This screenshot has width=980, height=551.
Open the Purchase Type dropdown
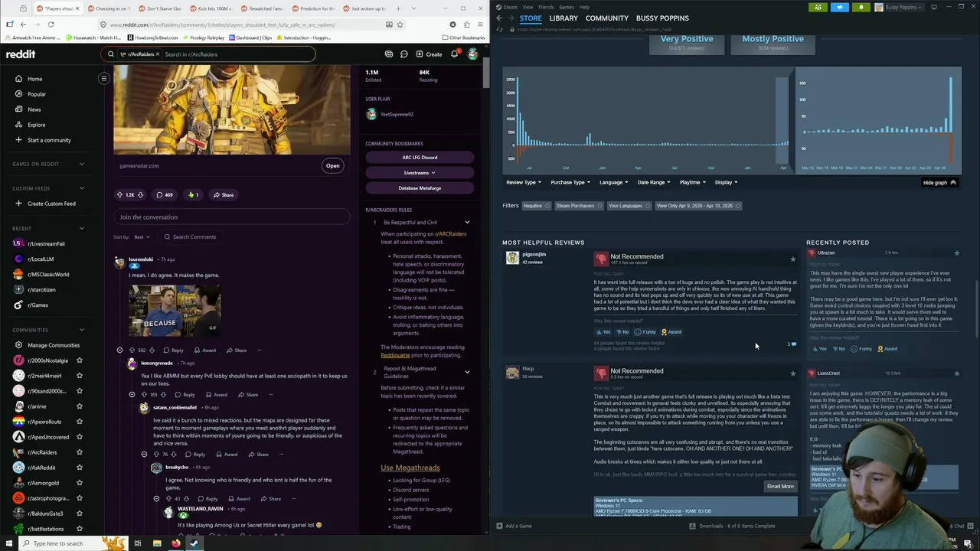coord(570,182)
